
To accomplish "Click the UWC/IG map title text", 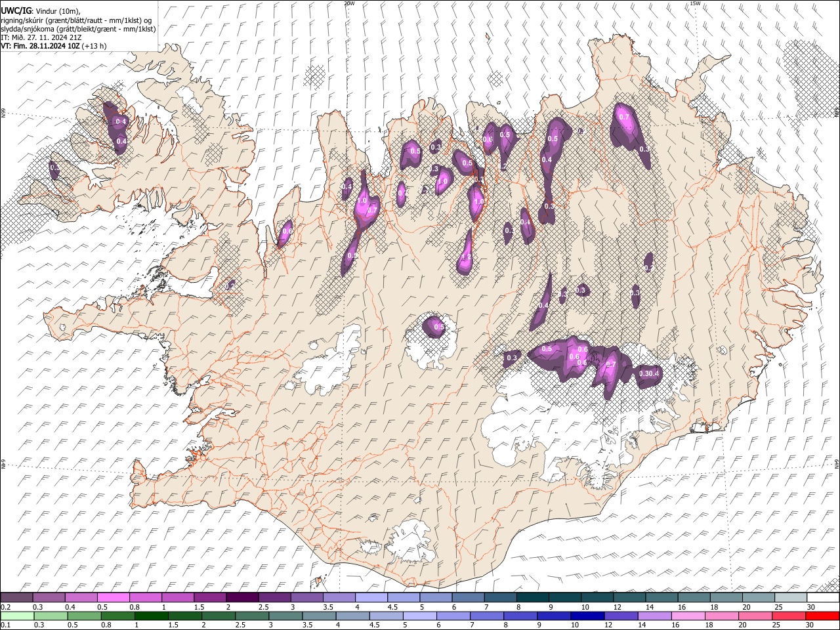I will (x=16, y=11).
